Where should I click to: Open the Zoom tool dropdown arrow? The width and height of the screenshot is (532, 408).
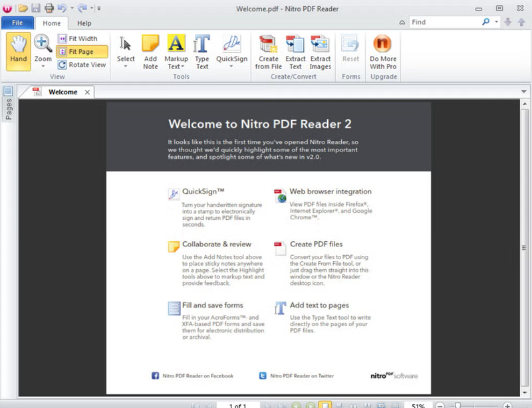[43, 66]
